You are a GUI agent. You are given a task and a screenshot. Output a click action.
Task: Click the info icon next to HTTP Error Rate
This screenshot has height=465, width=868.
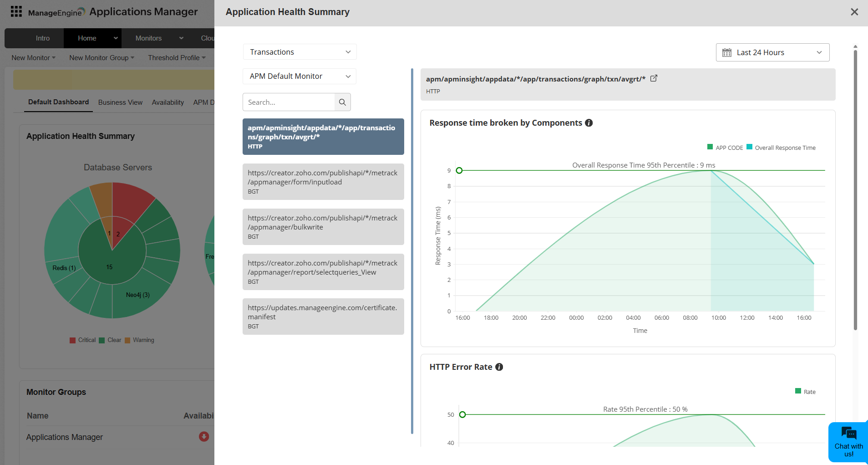click(x=499, y=367)
